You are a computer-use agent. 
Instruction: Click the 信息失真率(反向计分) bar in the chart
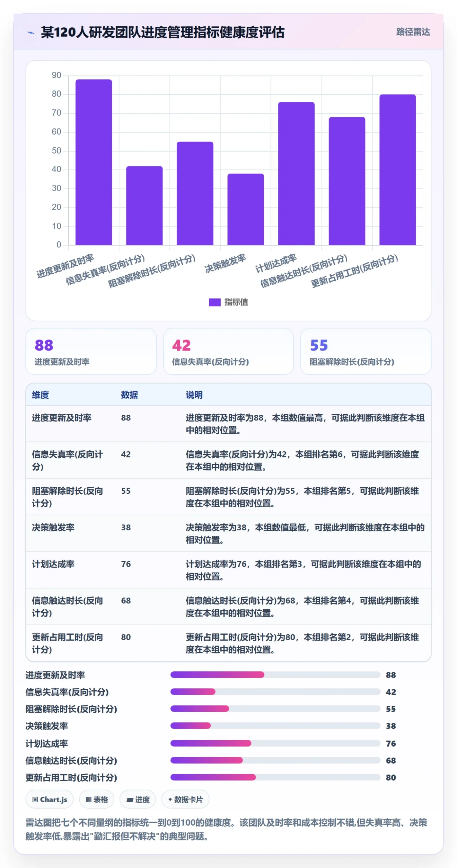pos(144,205)
